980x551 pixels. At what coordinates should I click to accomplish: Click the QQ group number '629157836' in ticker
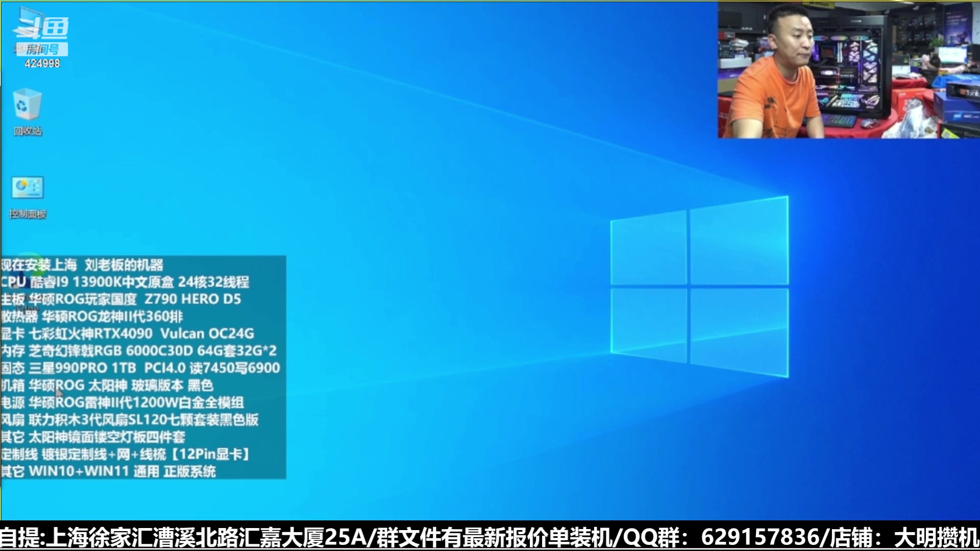pos(759,537)
